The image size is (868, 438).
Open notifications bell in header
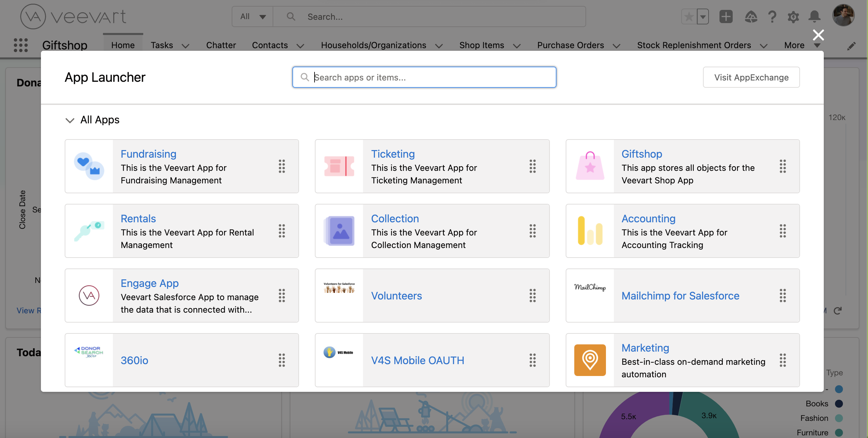815,16
